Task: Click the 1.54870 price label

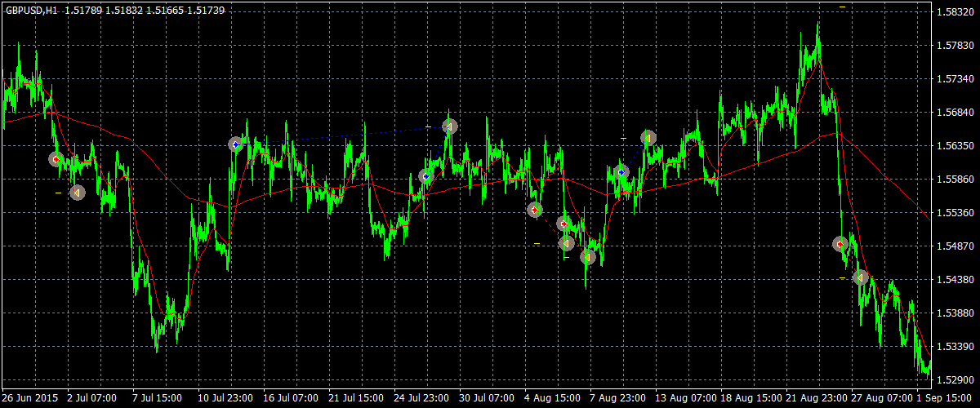Action: (956, 246)
